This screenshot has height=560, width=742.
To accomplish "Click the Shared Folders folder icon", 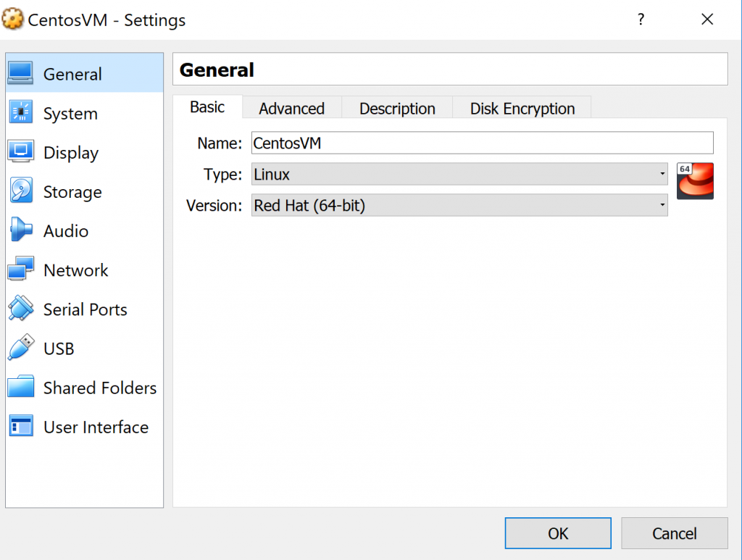I will pyautogui.click(x=20, y=387).
